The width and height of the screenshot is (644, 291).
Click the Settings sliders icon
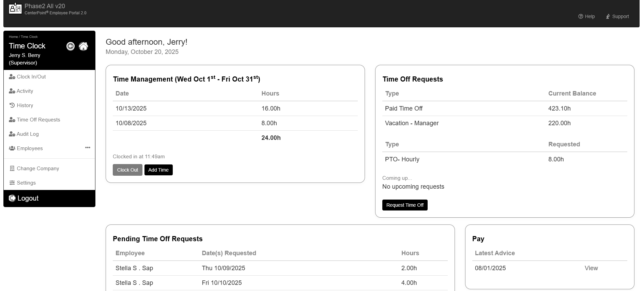pyautogui.click(x=12, y=183)
